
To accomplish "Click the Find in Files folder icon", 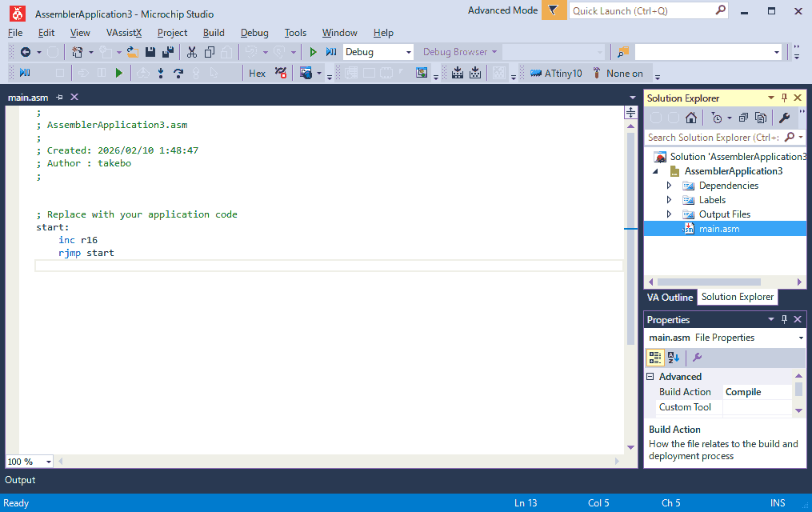I will (x=622, y=52).
